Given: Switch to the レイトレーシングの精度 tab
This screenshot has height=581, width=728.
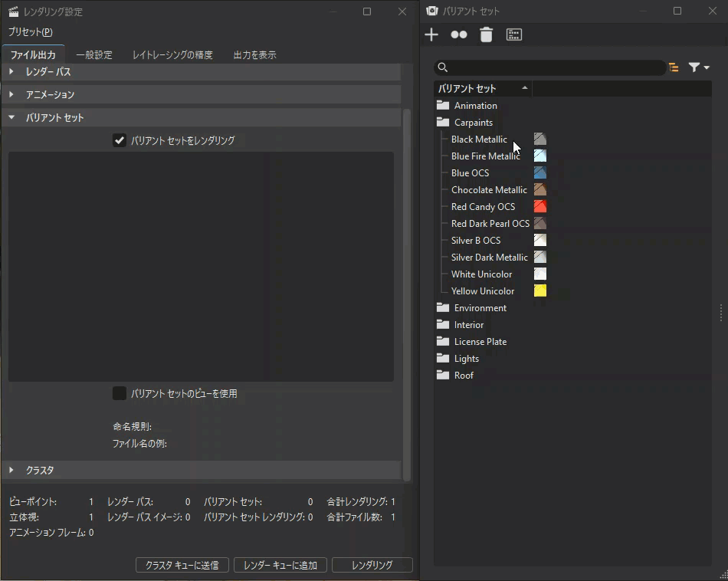Looking at the screenshot, I should coord(172,54).
